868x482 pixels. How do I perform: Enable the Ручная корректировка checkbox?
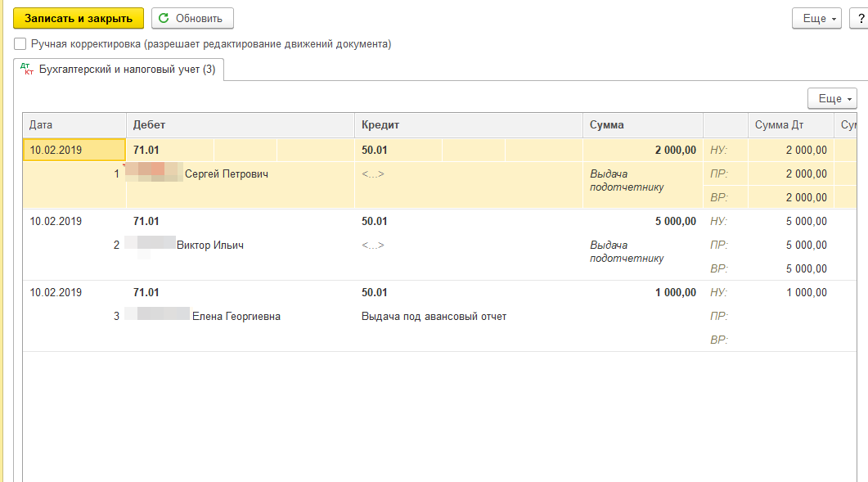tap(20, 44)
